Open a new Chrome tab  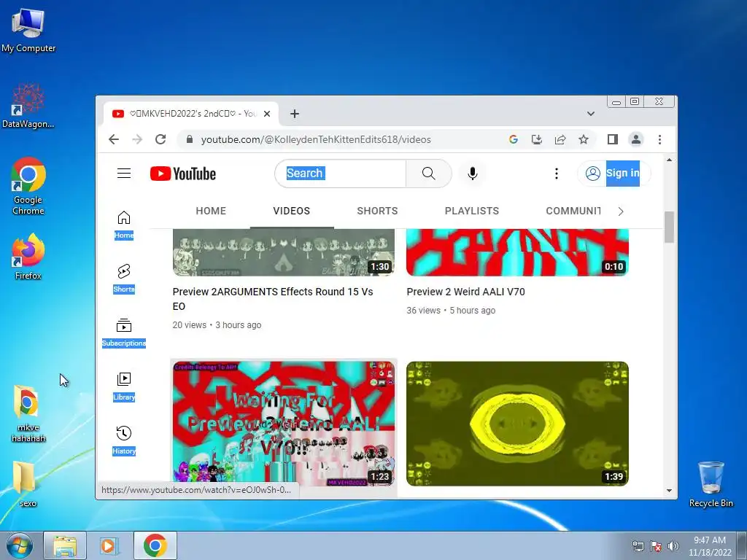click(x=295, y=114)
